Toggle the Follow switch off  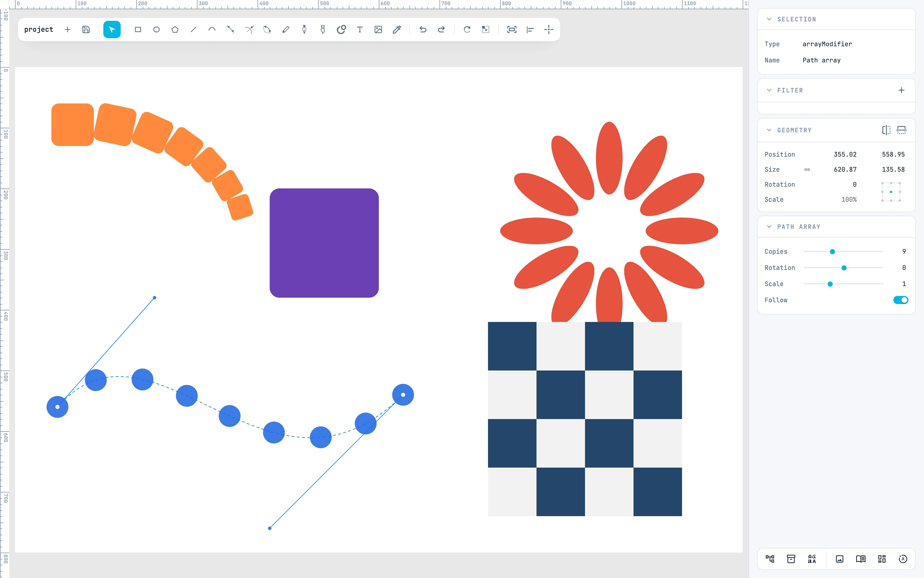tap(901, 300)
